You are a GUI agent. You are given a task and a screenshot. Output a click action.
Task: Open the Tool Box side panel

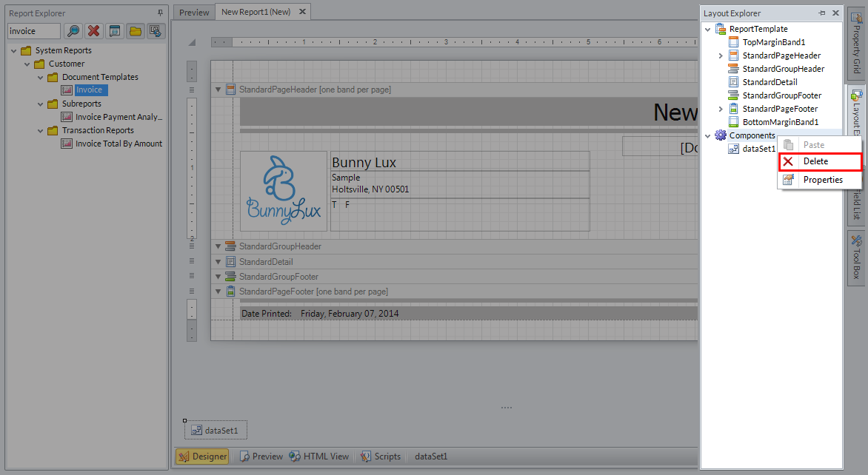click(856, 258)
